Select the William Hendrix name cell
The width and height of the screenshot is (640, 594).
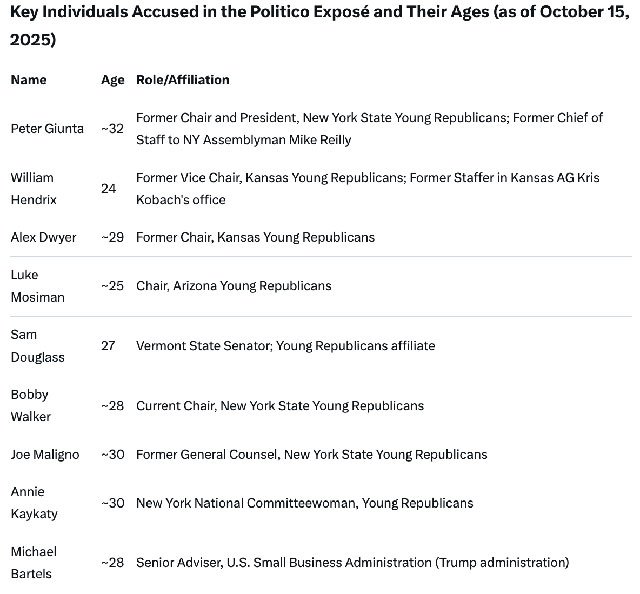[33, 189]
